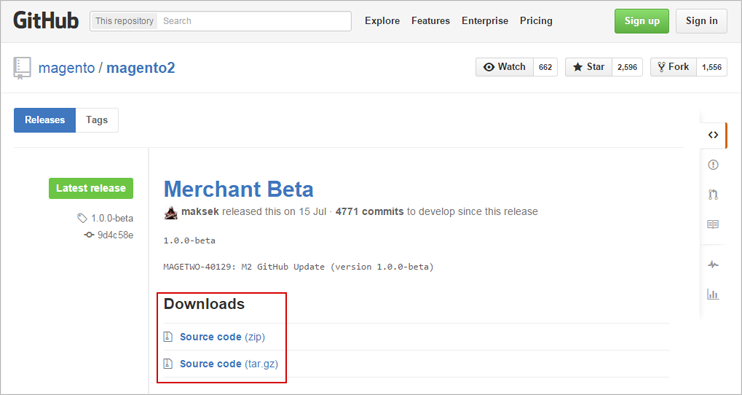Click the tag icon beside 1.0.0-beta

(82, 218)
